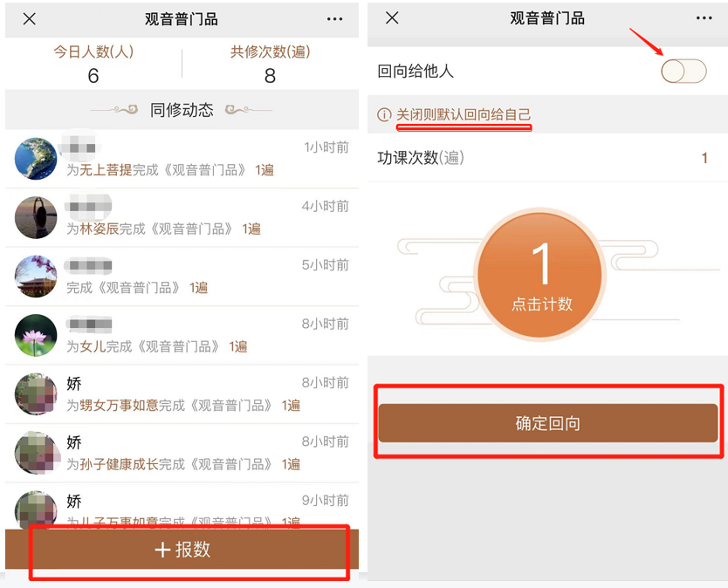Open the three-dot menu on right screen
This screenshot has width=728, height=588.
point(704,18)
